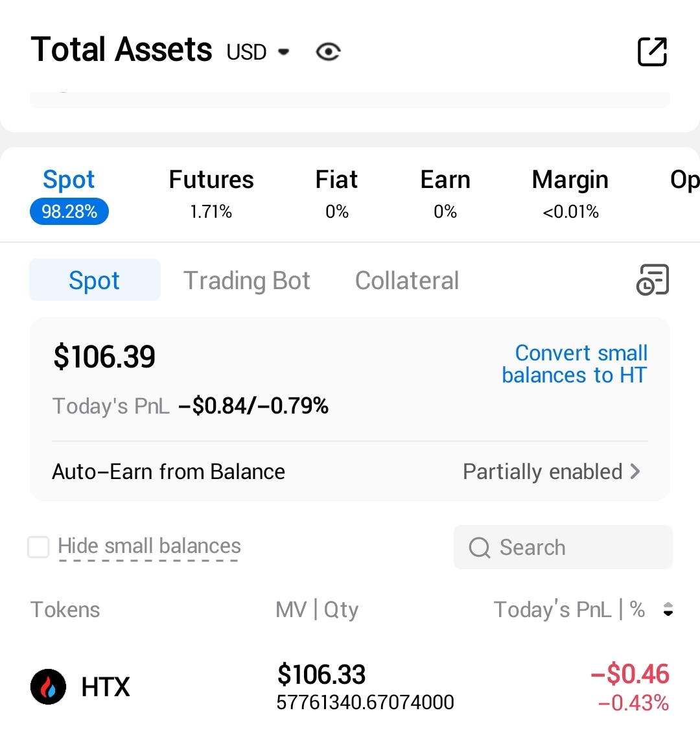The width and height of the screenshot is (700, 750).
Task: Open the spot transaction history icon
Action: [652, 280]
